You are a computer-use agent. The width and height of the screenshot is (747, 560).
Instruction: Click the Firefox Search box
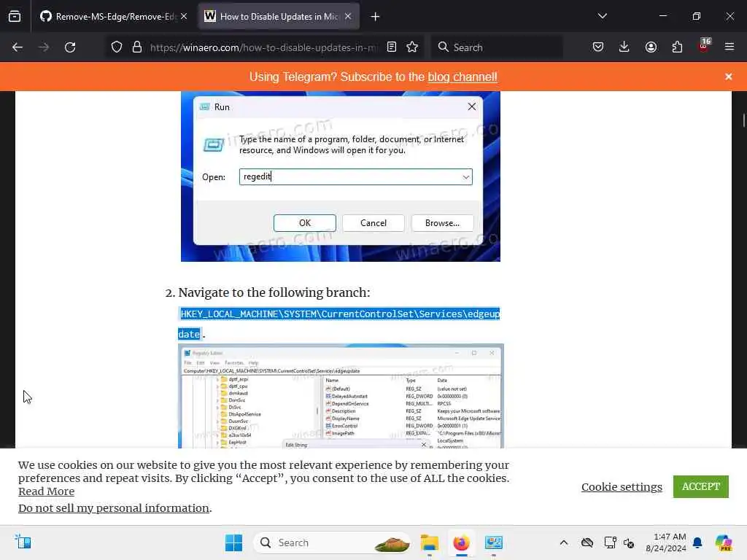(497, 47)
